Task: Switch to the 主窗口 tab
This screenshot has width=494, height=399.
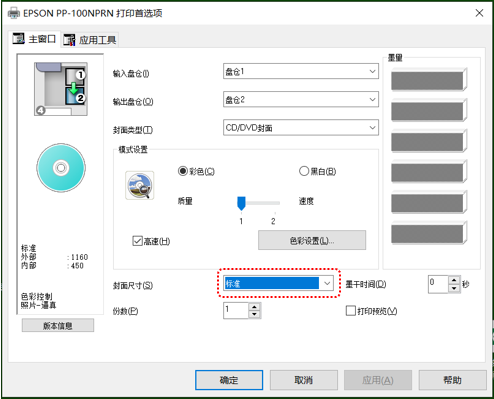Action: [34, 39]
